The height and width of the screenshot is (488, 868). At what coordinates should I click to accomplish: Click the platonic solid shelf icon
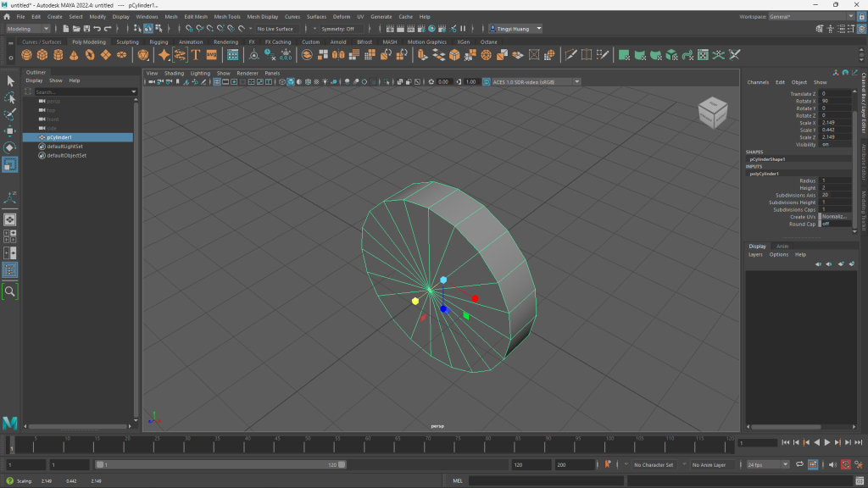[143, 55]
